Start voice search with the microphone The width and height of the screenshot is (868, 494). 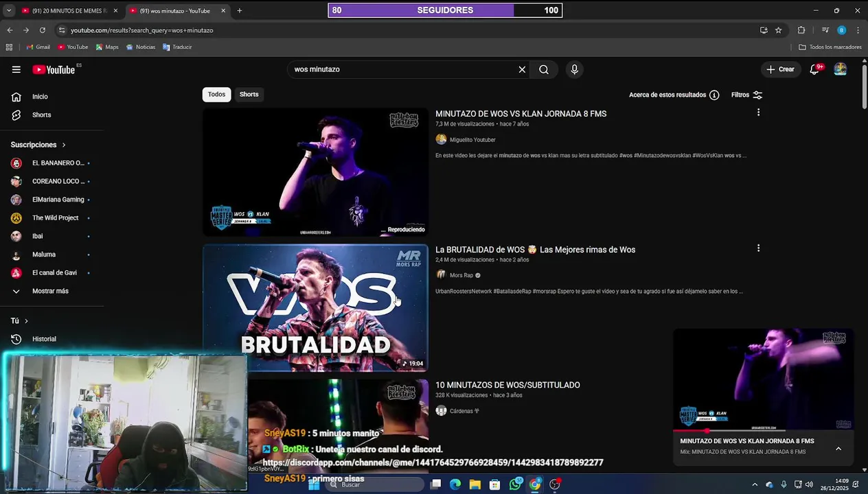tap(575, 69)
